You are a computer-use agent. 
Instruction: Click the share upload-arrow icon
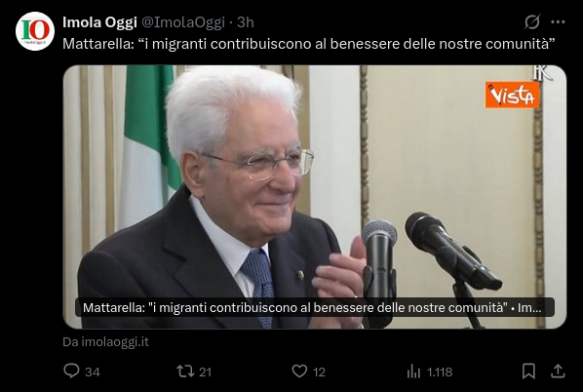click(558, 371)
